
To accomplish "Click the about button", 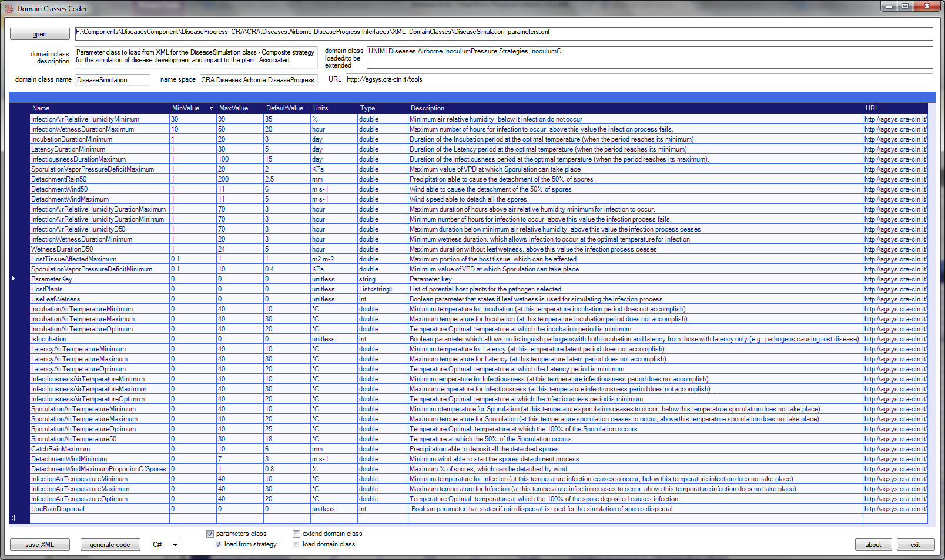I will (x=873, y=545).
